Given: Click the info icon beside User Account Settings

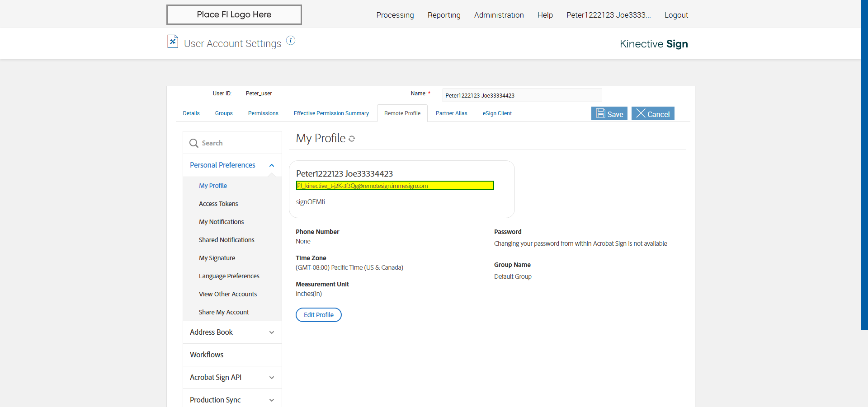Looking at the screenshot, I should pyautogui.click(x=291, y=41).
